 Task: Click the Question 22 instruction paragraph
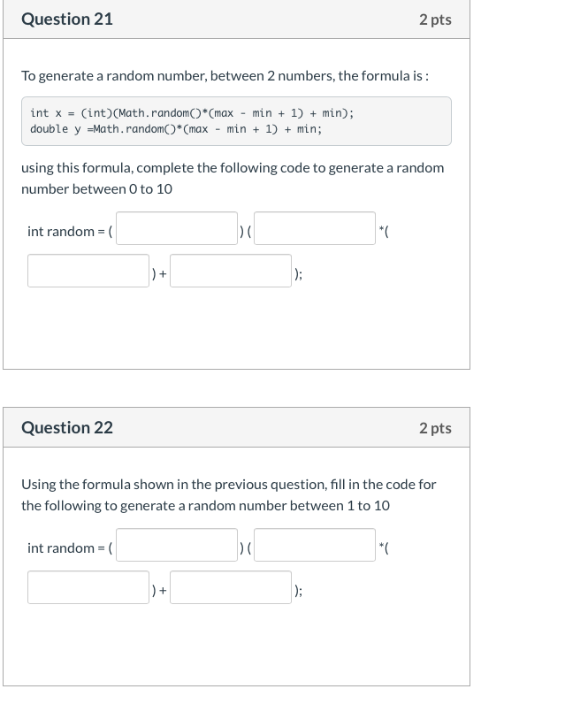point(232,494)
